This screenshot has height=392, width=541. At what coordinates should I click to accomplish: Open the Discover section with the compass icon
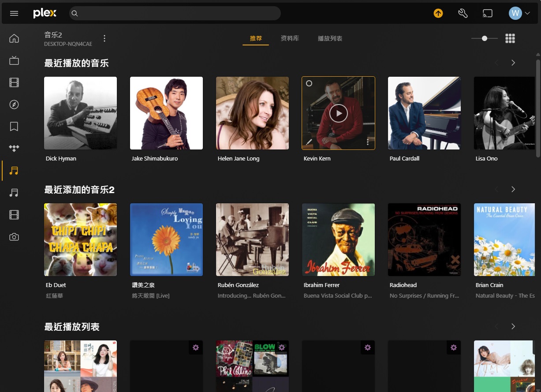(x=14, y=105)
